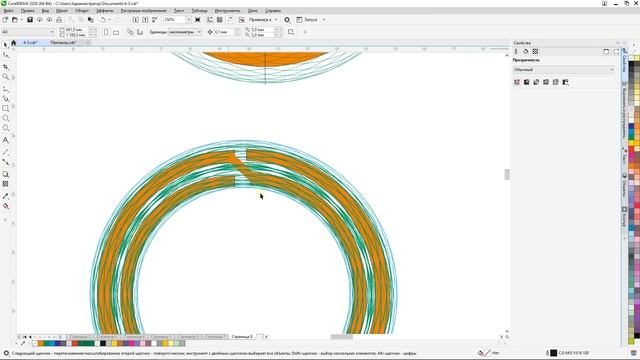Image resolution: width=640 pixels, height=360 pixels.
Task: Toggle Treat as filled option icon
Action: [291, 32]
